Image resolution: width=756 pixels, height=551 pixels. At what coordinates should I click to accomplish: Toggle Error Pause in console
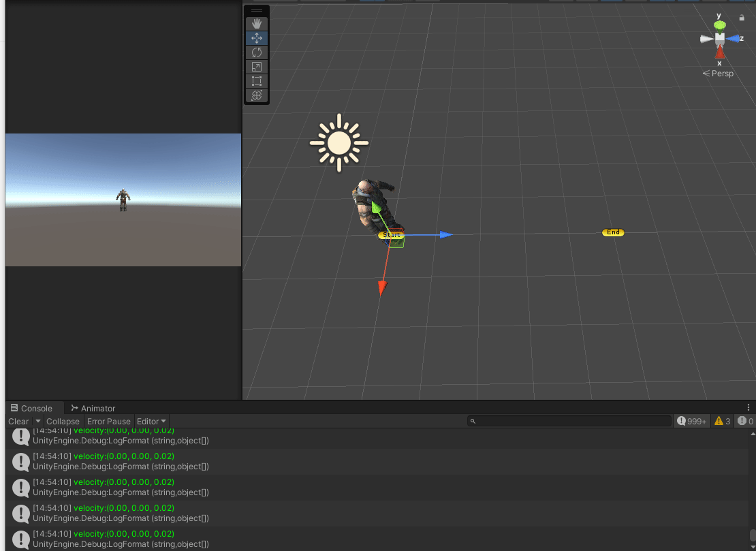(x=108, y=422)
